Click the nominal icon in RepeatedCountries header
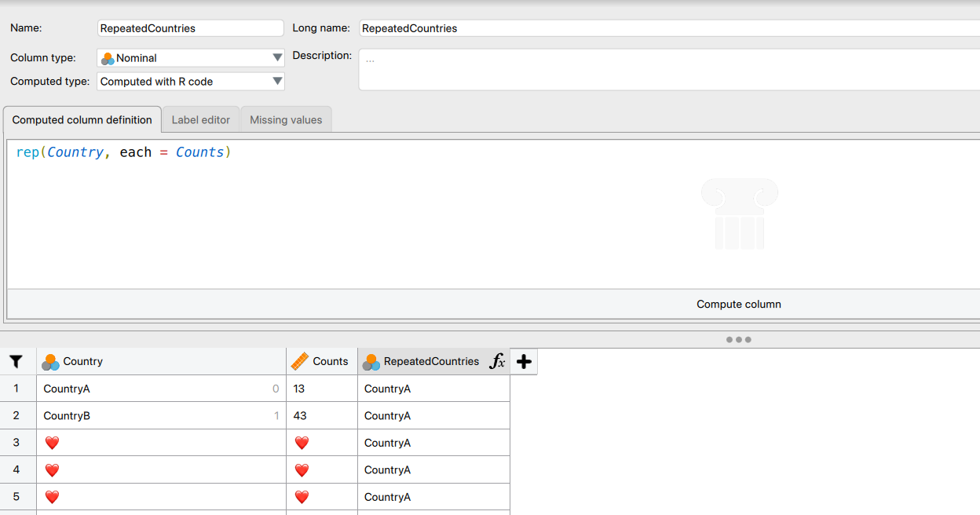The image size is (980, 515). point(371,362)
